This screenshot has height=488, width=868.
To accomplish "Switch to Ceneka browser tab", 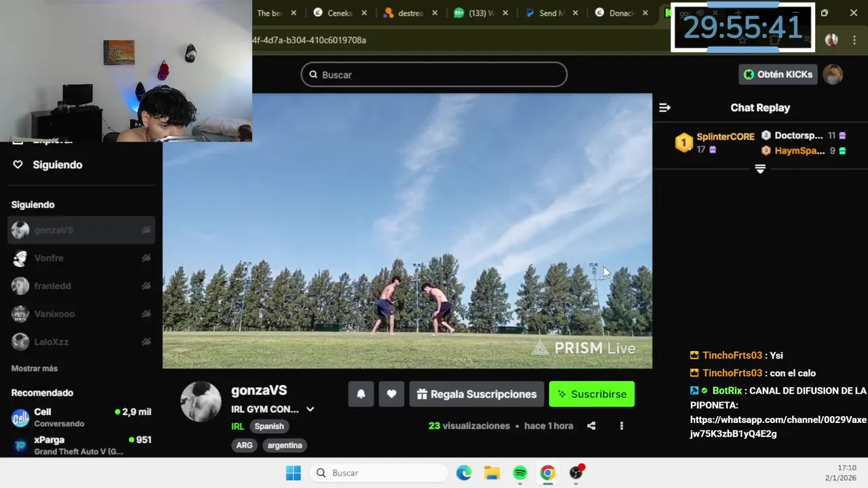I will point(339,13).
